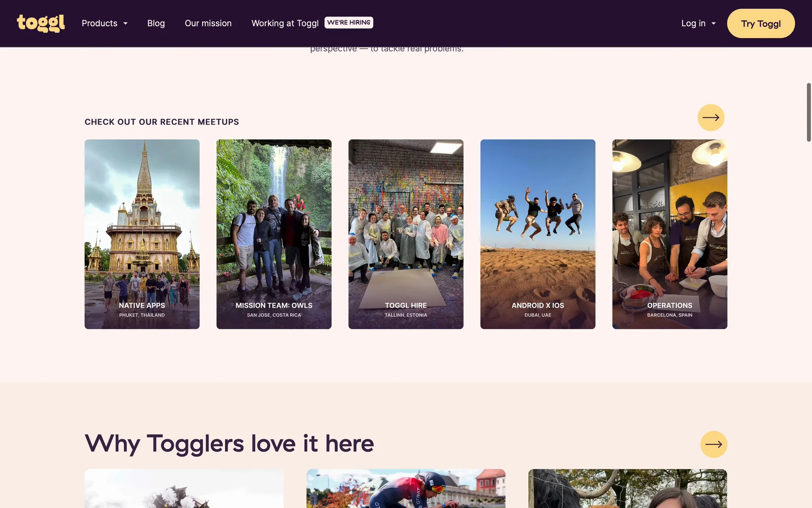Go to Our mission page
Screen dimensions: 812x508
208,23
